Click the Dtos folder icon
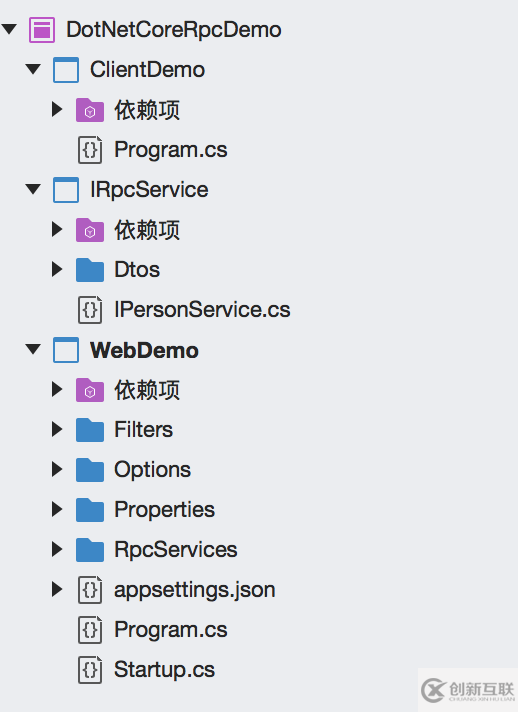This screenshot has height=712, width=518. (90, 270)
